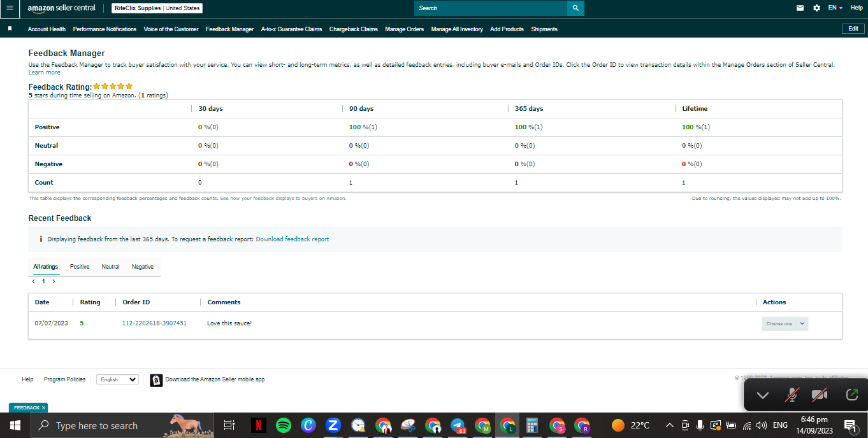
Task: Go to next feedback page arrow
Action: click(x=54, y=281)
